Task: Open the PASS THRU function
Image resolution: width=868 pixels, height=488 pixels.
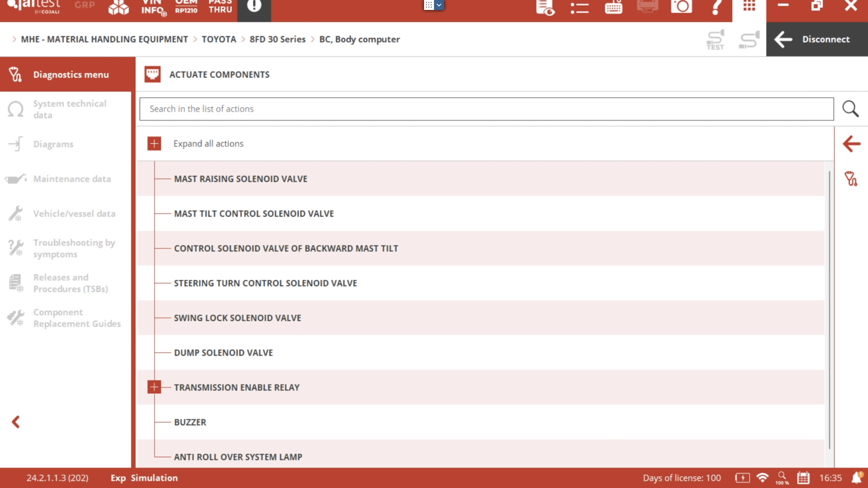Action: tap(220, 7)
